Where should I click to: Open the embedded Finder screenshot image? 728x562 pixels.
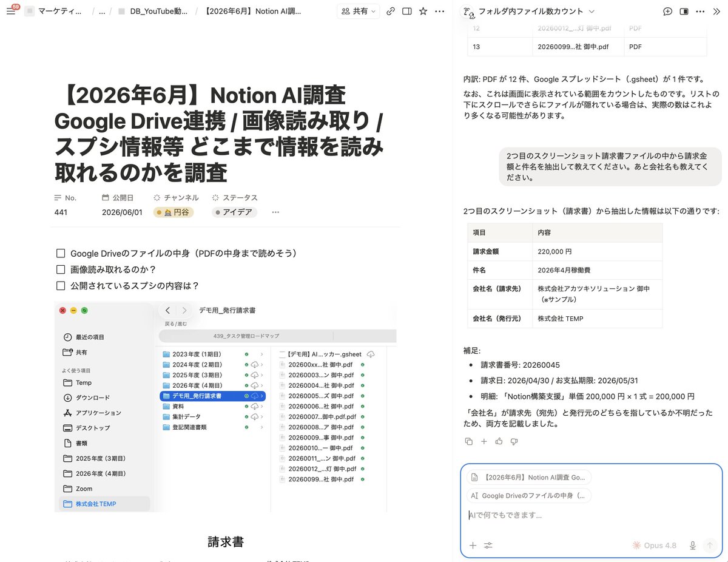(225, 405)
